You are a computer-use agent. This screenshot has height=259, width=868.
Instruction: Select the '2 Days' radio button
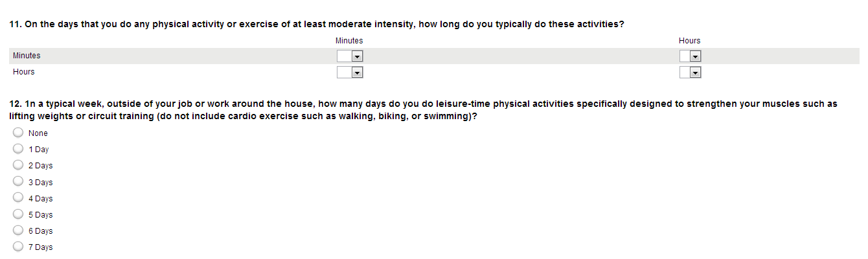pos(18,165)
